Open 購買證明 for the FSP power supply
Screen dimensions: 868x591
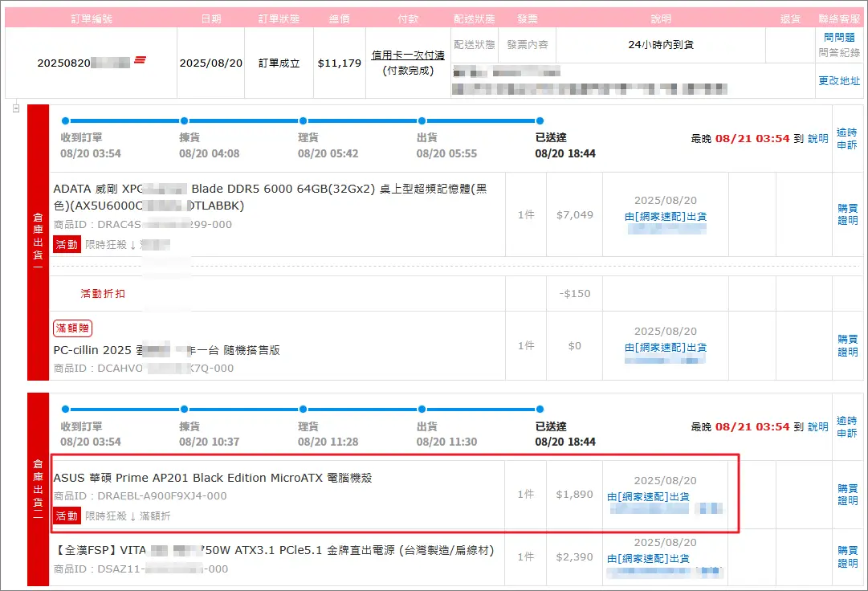pos(847,556)
